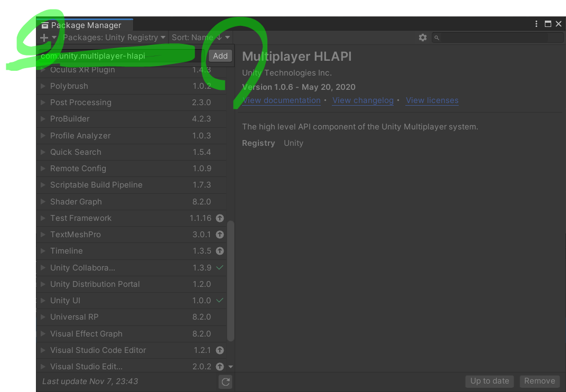This screenshot has width=566, height=392.
Task: Select the Quick Search package row
Action: point(132,152)
